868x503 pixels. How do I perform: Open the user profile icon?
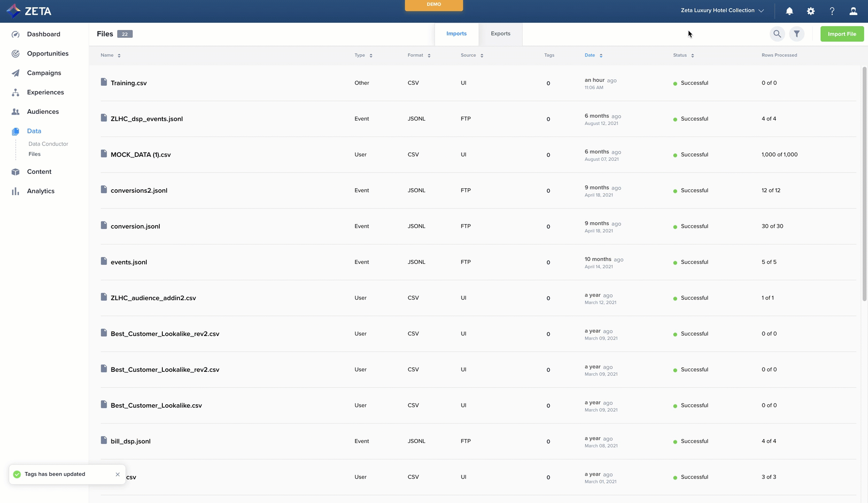pyautogui.click(x=853, y=11)
